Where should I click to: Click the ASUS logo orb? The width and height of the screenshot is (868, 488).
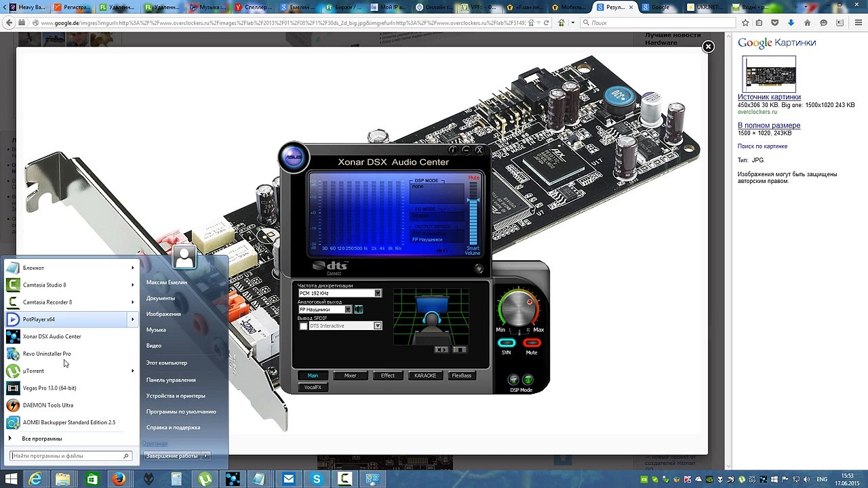[x=294, y=158]
